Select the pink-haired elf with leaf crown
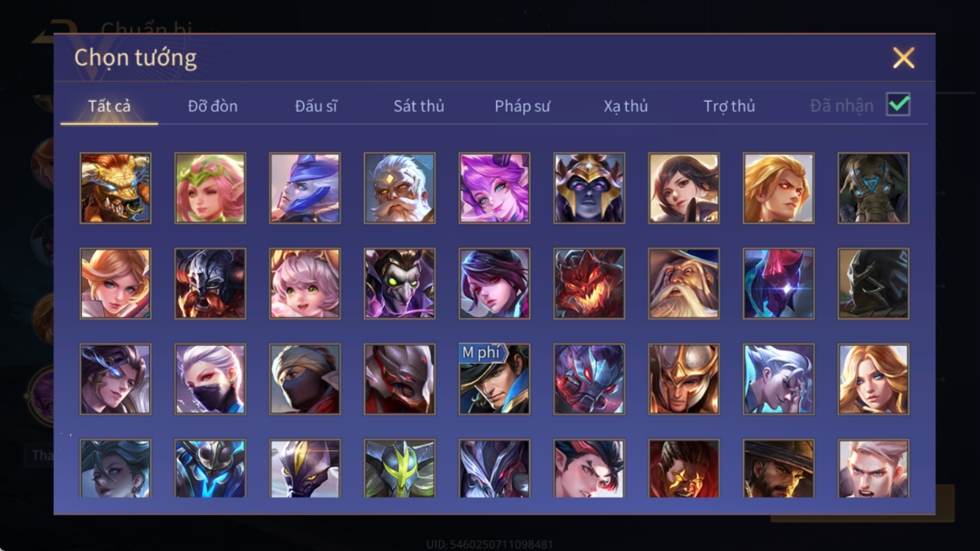The image size is (980, 551). point(210,188)
